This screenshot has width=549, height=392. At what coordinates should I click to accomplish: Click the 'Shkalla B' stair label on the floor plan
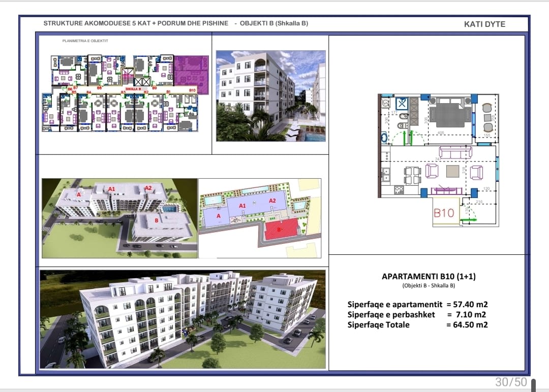pos(133,89)
